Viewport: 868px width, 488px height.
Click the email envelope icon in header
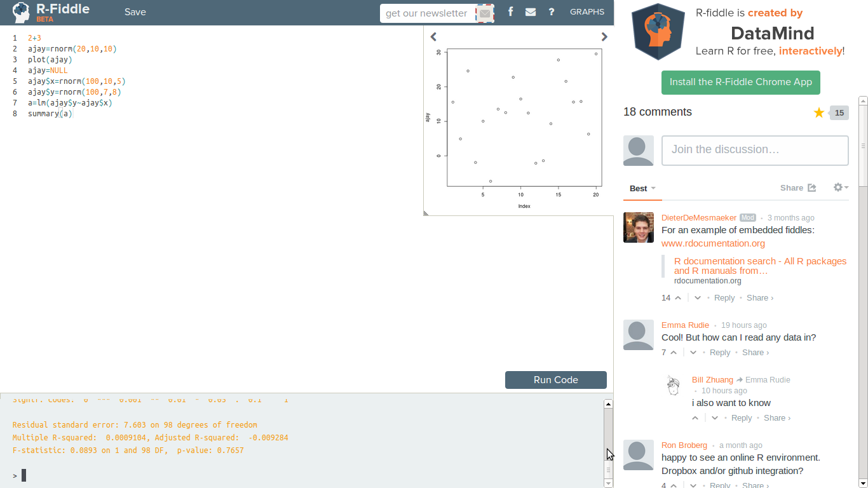coord(531,12)
